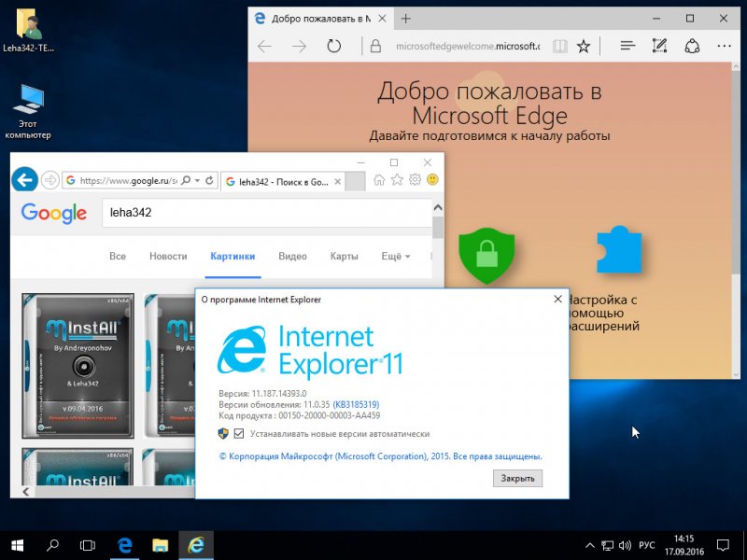The image size is (747, 560).
Task: Expand the IE address bar dropdown
Action: pyautogui.click(x=197, y=180)
